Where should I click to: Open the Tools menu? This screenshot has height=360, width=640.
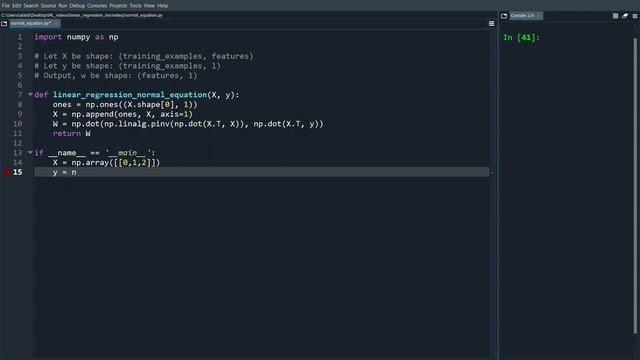click(x=135, y=6)
